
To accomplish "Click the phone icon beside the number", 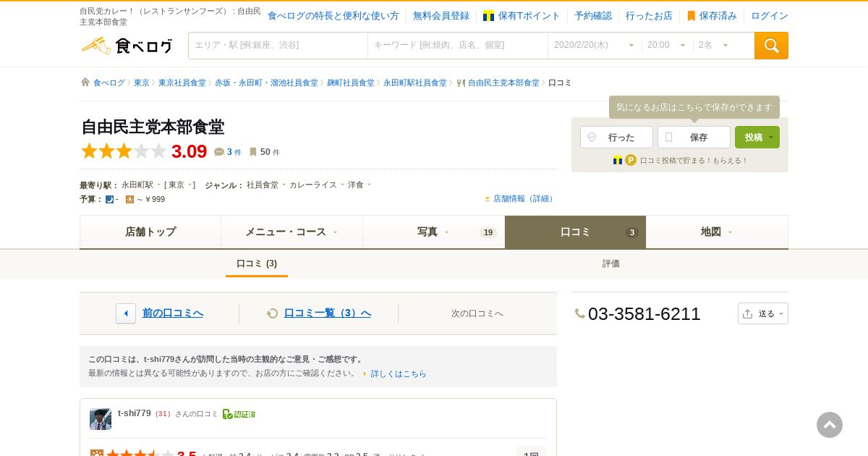I will coord(580,313).
